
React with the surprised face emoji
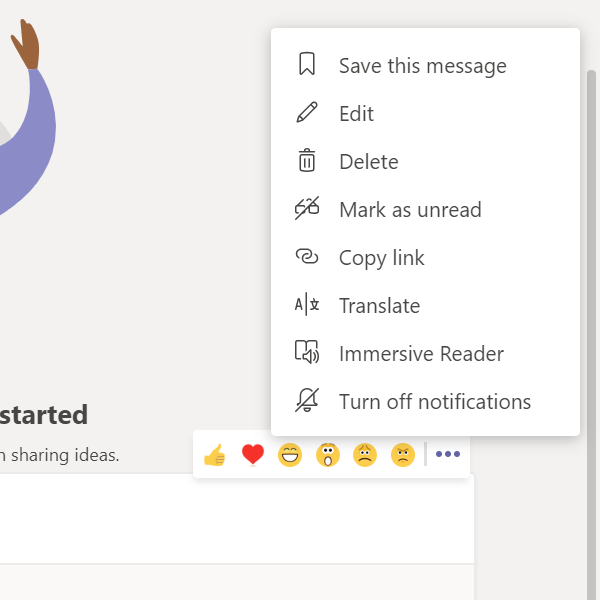coord(328,455)
